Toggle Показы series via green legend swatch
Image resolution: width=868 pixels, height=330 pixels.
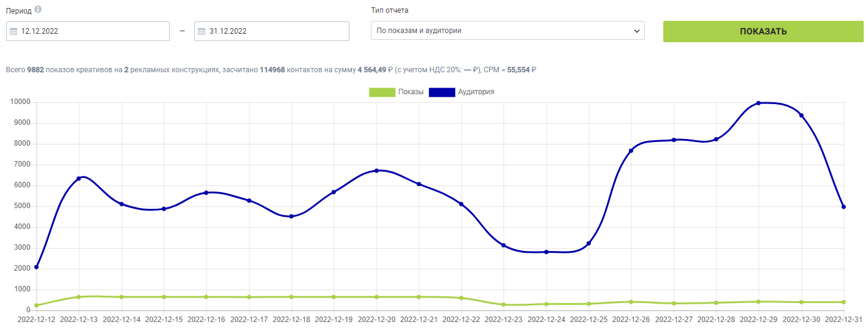point(382,92)
